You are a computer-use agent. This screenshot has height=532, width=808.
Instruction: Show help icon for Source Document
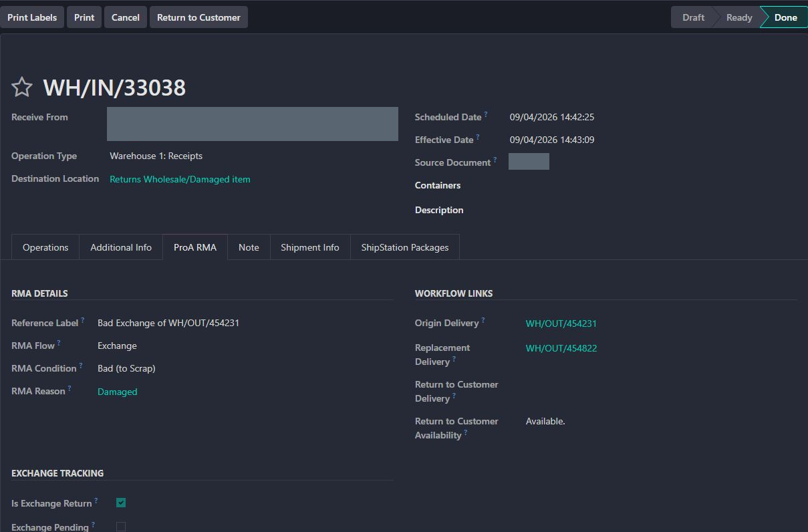[x=495, y=160]
